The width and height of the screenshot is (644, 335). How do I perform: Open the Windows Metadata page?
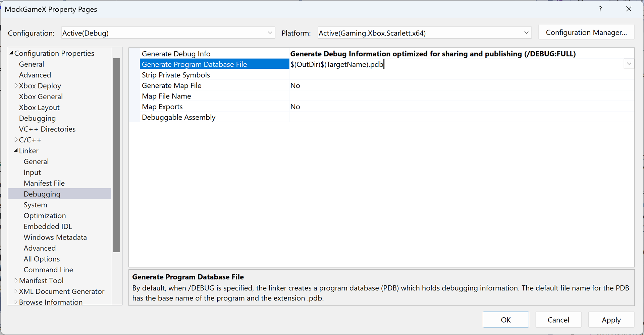(55, 237)
